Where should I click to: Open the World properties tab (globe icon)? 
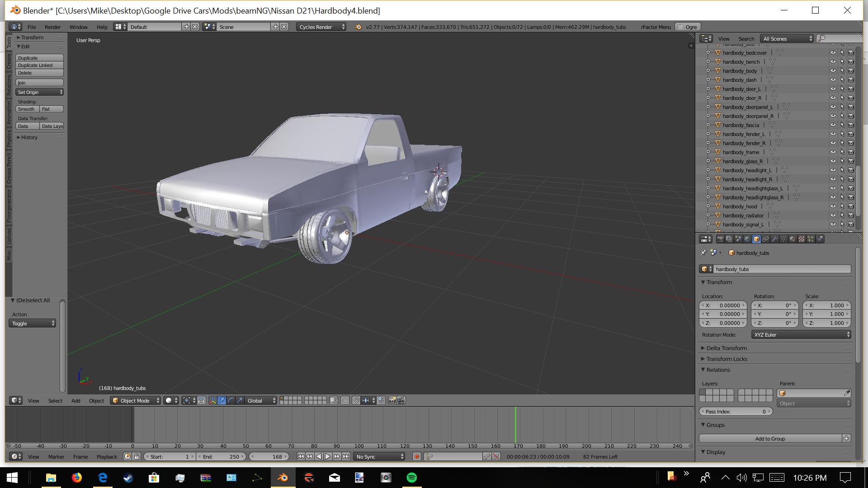click(747, 239)
